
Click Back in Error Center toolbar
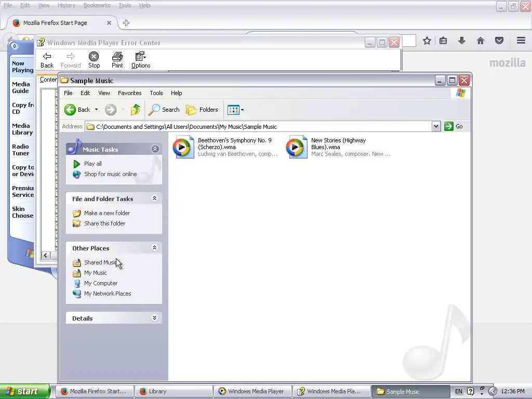click(x=47, y=60)
